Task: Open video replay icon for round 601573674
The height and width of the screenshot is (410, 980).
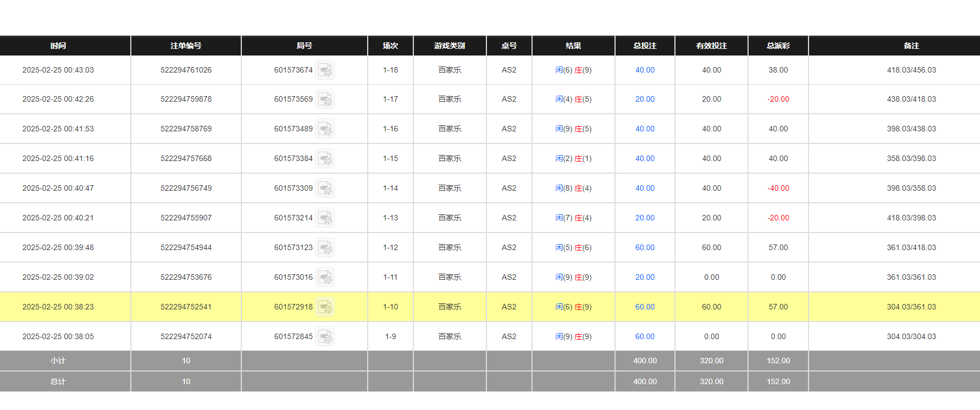Action: tap(325, 70)
